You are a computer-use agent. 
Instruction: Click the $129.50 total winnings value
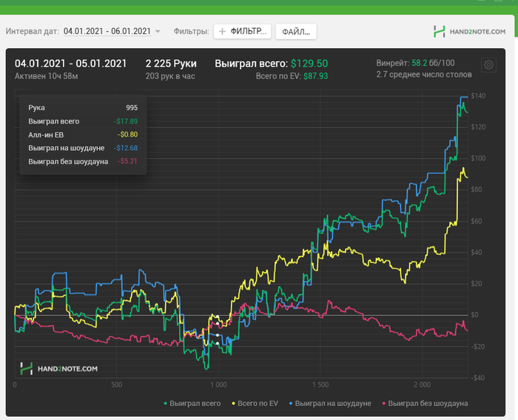[x=309, y=64]
